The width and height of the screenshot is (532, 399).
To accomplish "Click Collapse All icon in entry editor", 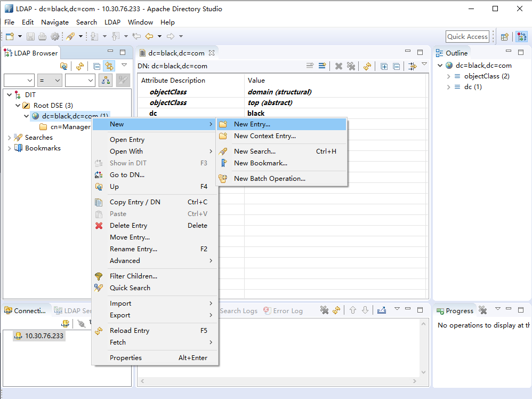I will click(x=396, y=66).
